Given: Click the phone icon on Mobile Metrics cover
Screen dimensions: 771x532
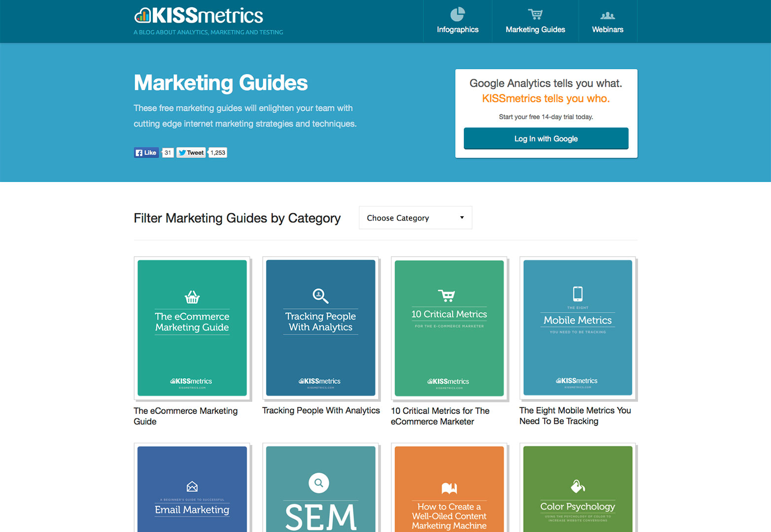Looking at the screenshot, I should [x=578, y=294].
